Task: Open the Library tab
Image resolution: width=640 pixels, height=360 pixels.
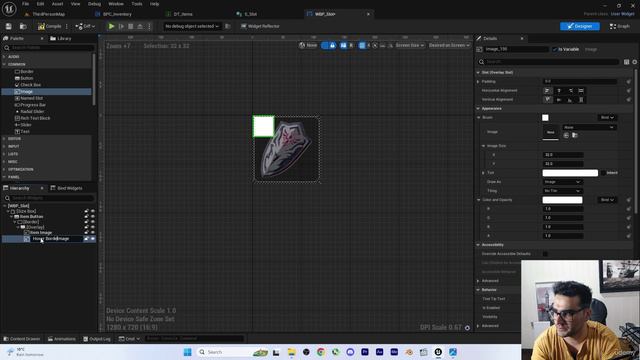Action: point(61,38)
